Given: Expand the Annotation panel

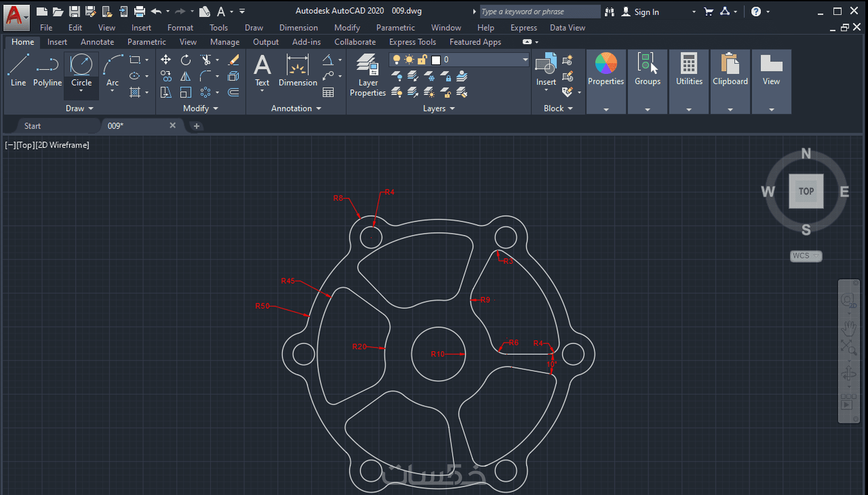Looking at the screenshot, I should (296, 108).
